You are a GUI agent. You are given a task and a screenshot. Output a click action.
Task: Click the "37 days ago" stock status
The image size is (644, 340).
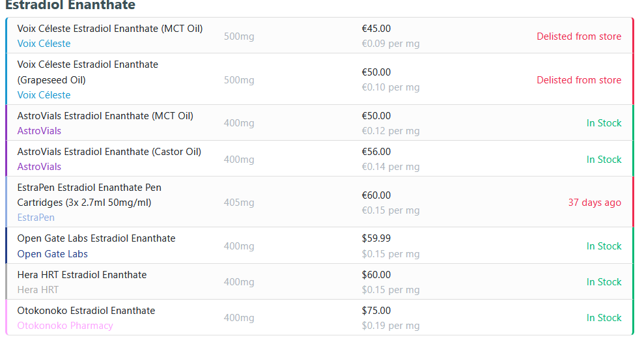[595, 203]
